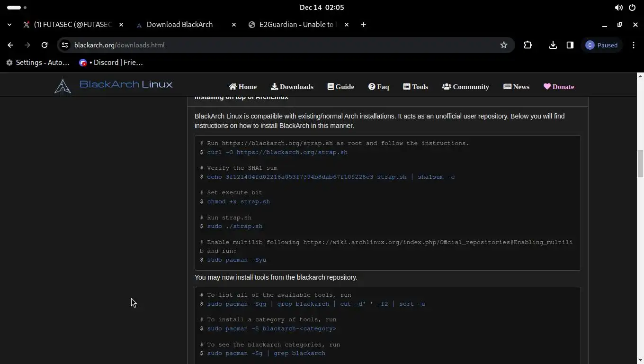View site information icon in address bar
Viewport: 644px width, 364px height.
[65, 45]
